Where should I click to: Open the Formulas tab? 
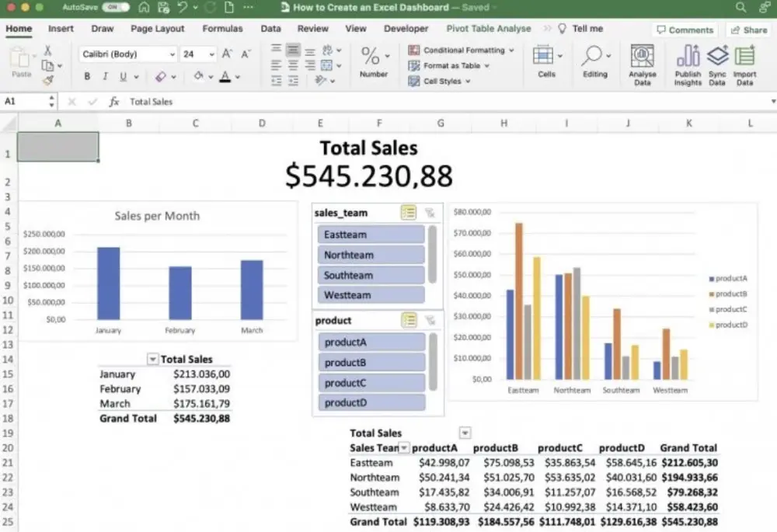(222, 29)
